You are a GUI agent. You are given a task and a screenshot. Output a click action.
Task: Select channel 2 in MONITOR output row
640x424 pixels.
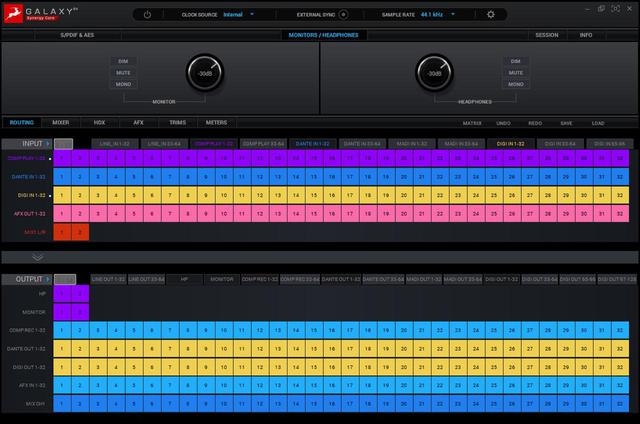tap(80, 312)
